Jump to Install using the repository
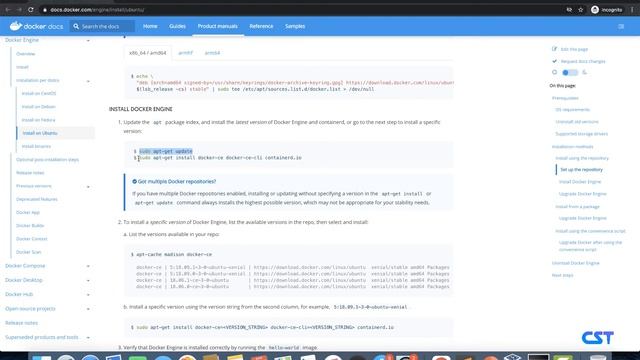640x360 pixels. coord(582,158)
